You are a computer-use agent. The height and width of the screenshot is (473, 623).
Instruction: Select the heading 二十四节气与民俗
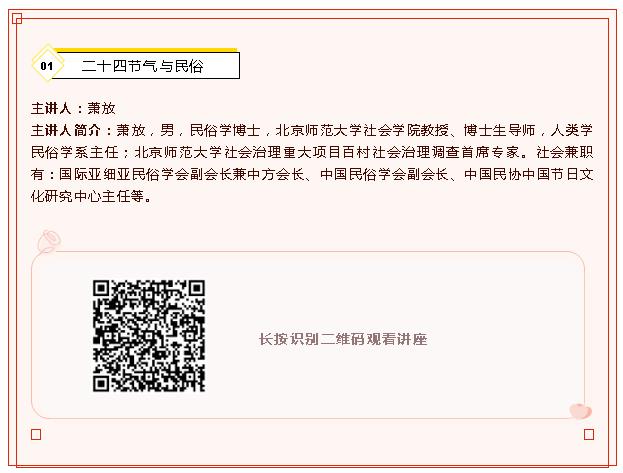click(x=143, y=66)
